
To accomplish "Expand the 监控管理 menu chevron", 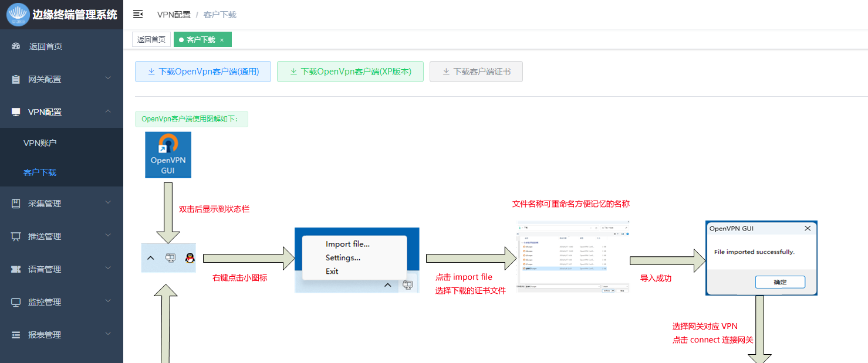I will [x=108, y=301].
